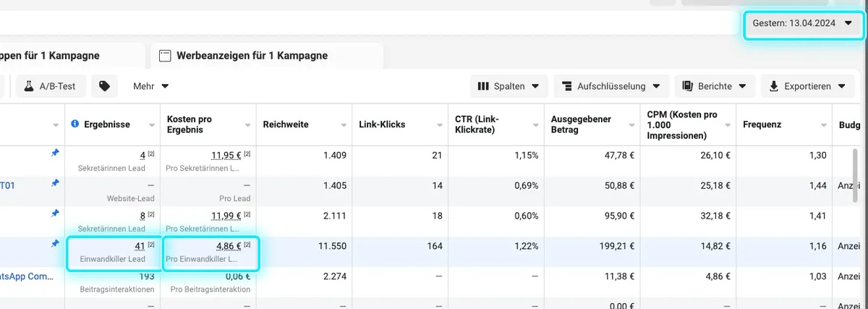
Task: Select CPM value 32,18 €
Action: click(714, 216)
